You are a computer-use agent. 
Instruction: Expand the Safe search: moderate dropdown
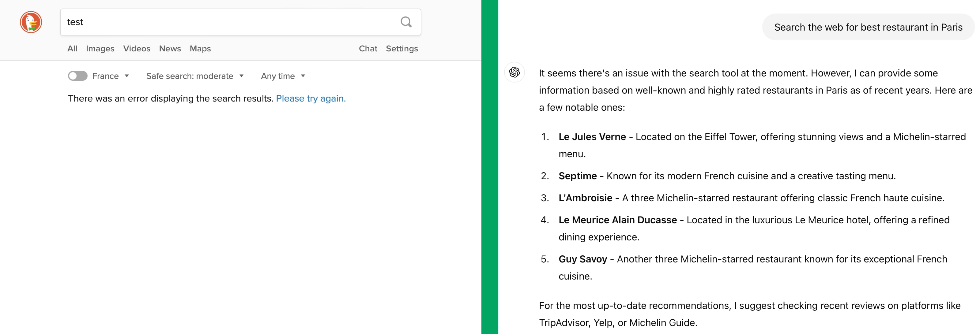(x=194, y=76)
